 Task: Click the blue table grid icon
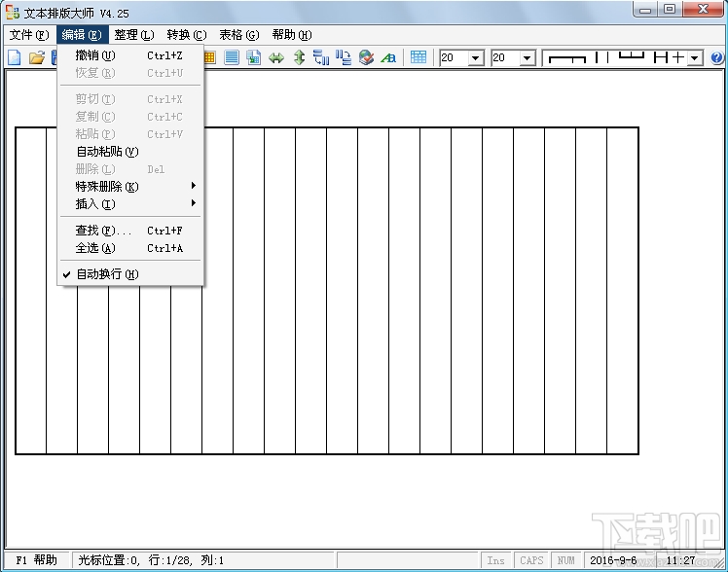(x=419, y=57)
